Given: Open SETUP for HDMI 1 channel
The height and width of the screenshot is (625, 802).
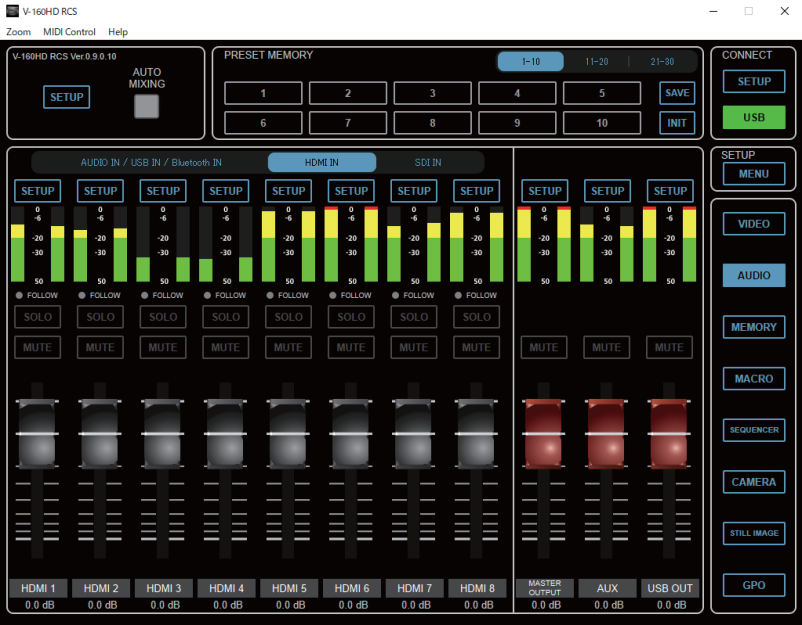Looking at the screenshot, I should (x=37, y=191).
